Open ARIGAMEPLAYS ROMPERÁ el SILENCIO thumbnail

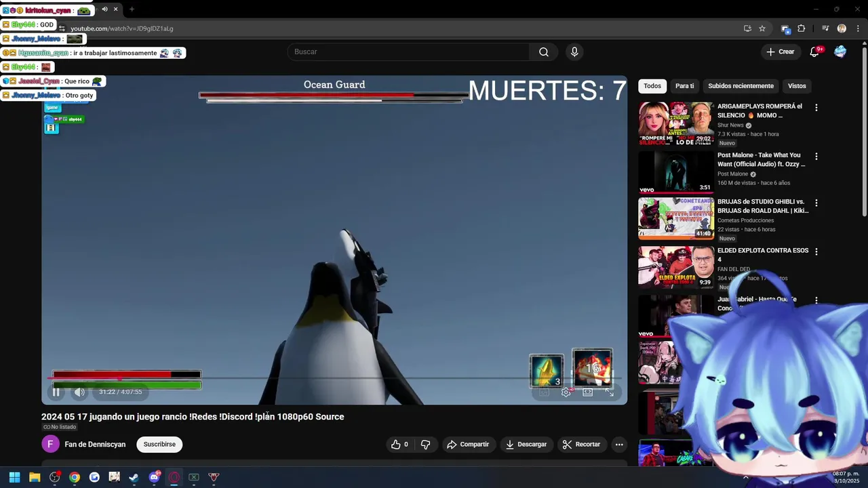676,123
